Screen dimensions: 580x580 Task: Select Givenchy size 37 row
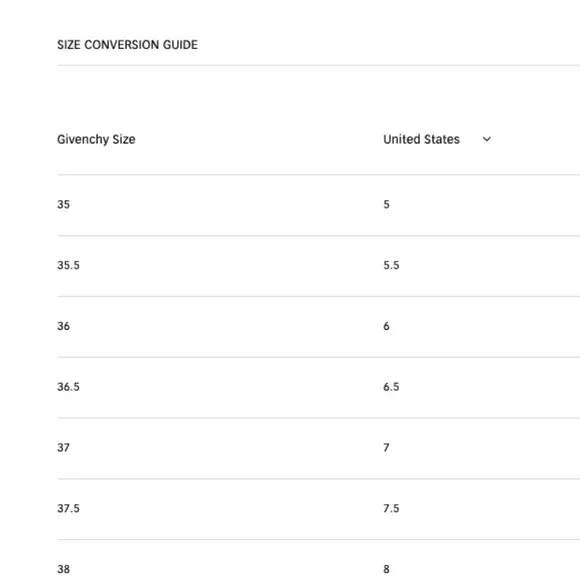click(x=318, y=448)
